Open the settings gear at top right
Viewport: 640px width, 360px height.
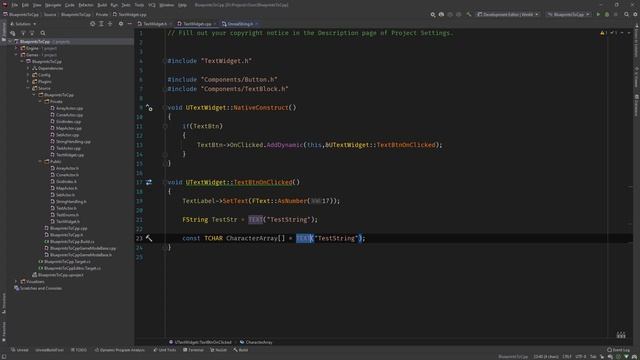pyautogui.click(x=636, y=14)
